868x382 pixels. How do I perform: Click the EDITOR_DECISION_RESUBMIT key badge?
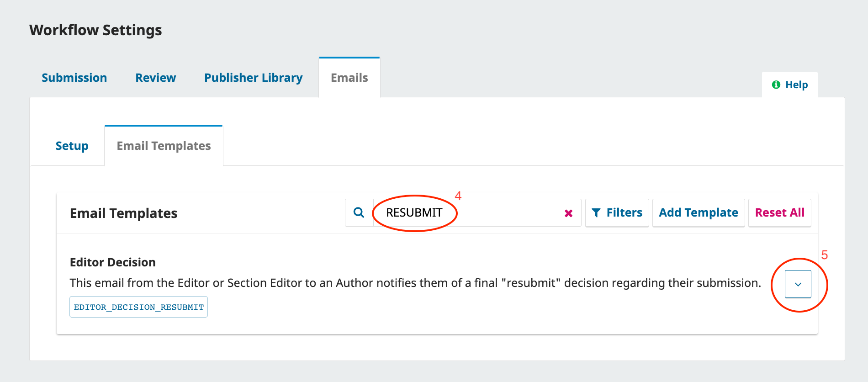138,307
